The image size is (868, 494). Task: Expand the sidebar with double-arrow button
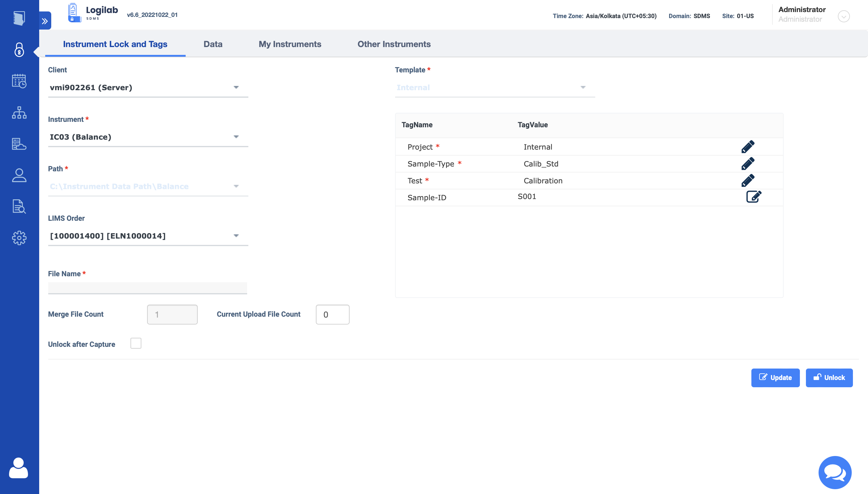pos(45,21)
